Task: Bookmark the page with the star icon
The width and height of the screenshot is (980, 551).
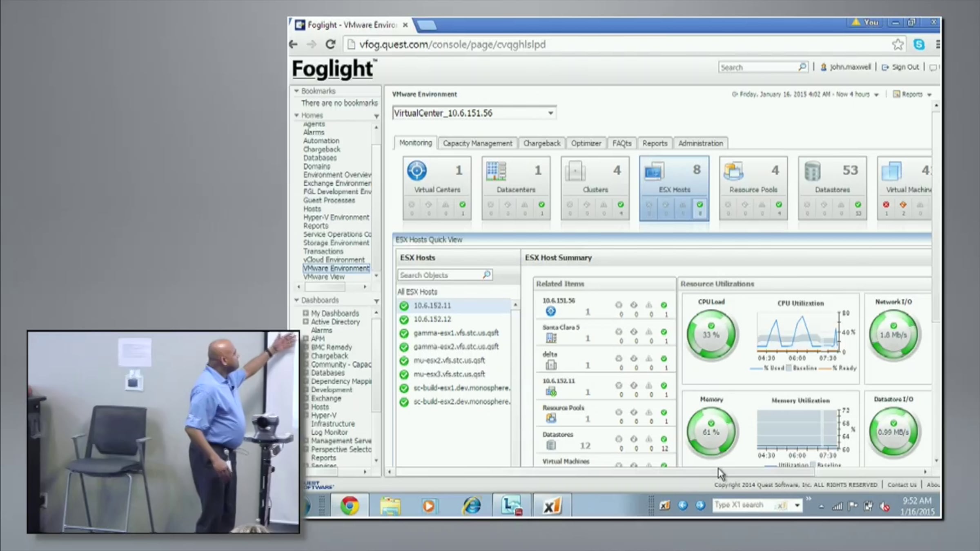Action: [898, 44]
